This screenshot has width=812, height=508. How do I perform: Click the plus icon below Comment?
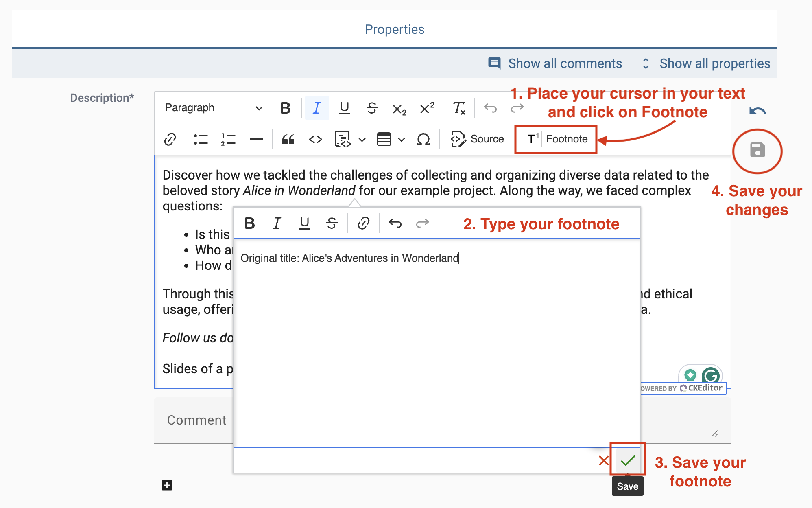[167, 485]
